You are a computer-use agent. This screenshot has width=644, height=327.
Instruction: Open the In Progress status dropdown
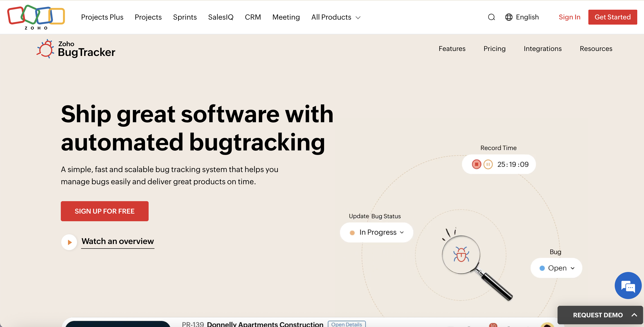(376, 232)
